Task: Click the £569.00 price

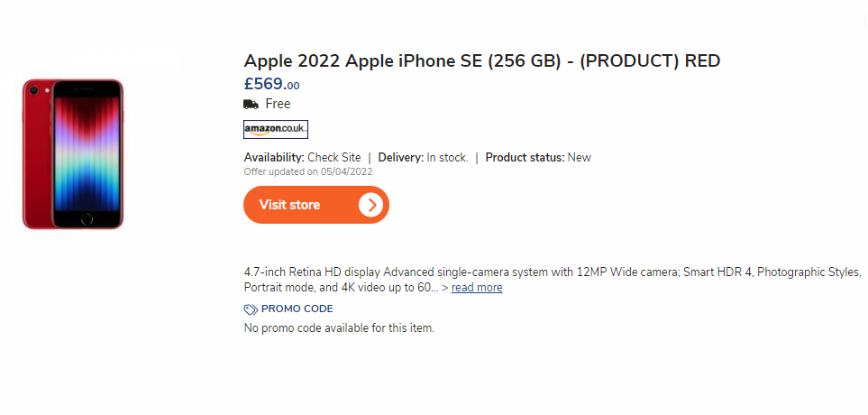Action: [272, 84]
